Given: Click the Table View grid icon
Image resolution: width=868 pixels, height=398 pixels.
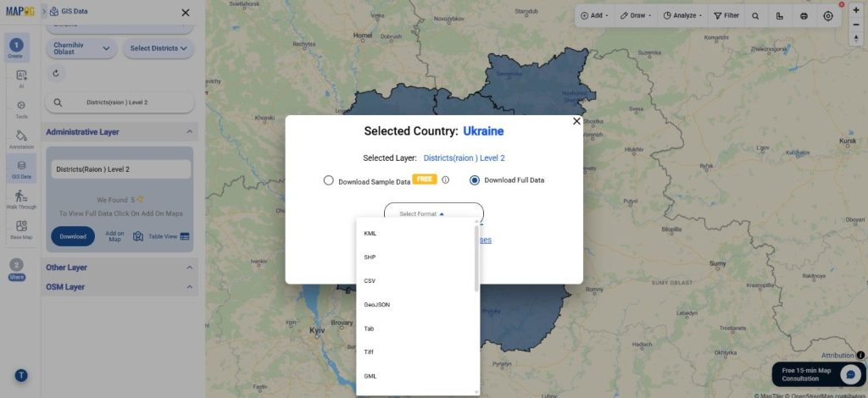Looking at the screenshot, I should pos(185,236).
